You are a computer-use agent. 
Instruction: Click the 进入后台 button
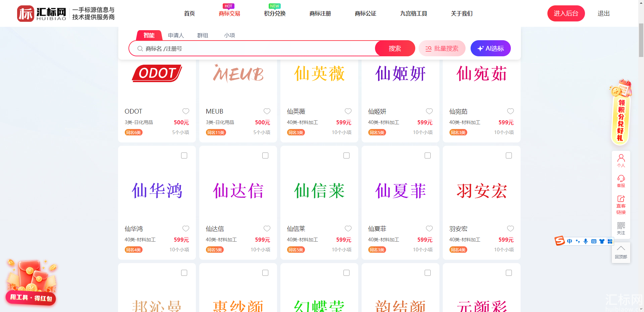click(566, 13)
